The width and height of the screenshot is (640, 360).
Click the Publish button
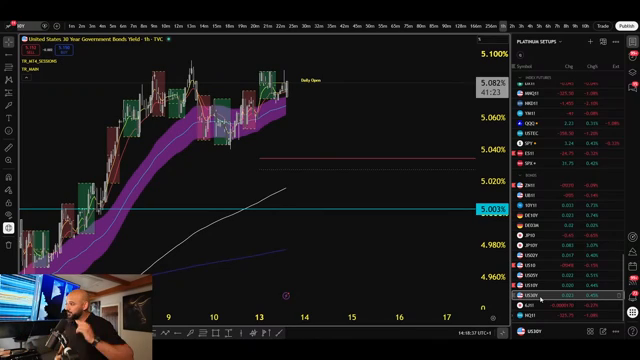pyautogui.click(x=627, y=26)
